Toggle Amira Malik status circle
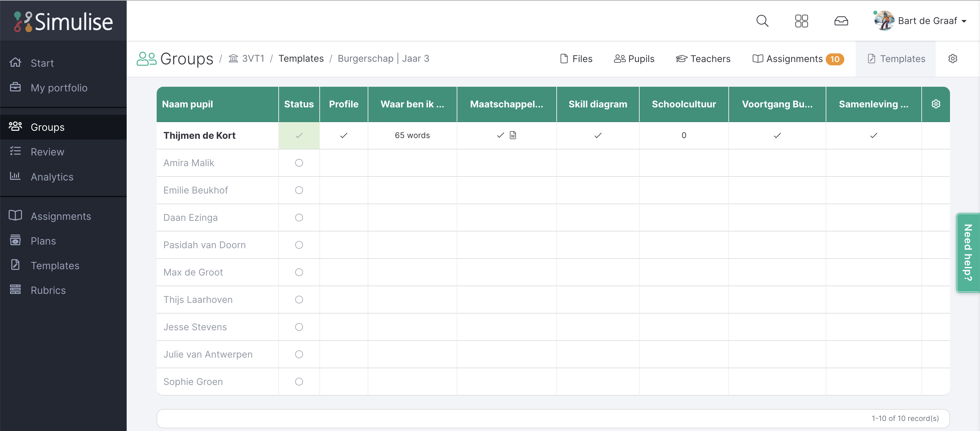Image resolution: width=980 pixels, height=431 pixels. pos(299,163)
